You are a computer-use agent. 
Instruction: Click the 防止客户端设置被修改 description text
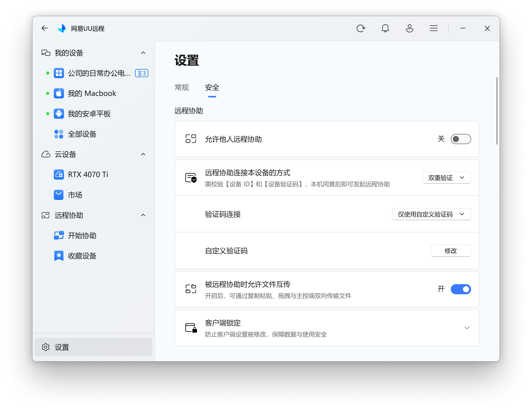click(266, 334)
